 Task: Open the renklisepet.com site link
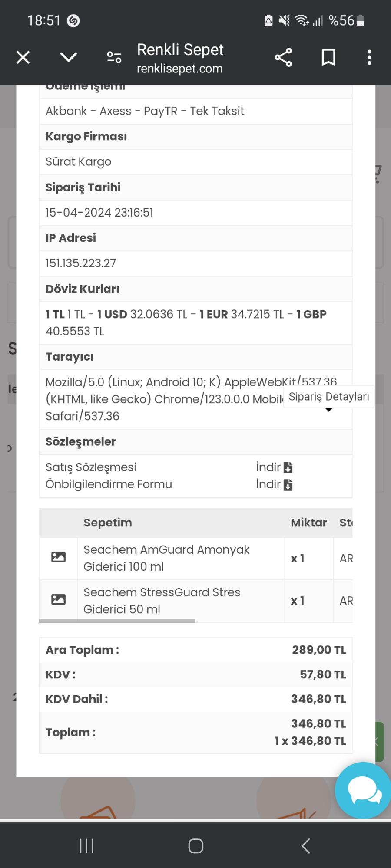click(180, 69)
